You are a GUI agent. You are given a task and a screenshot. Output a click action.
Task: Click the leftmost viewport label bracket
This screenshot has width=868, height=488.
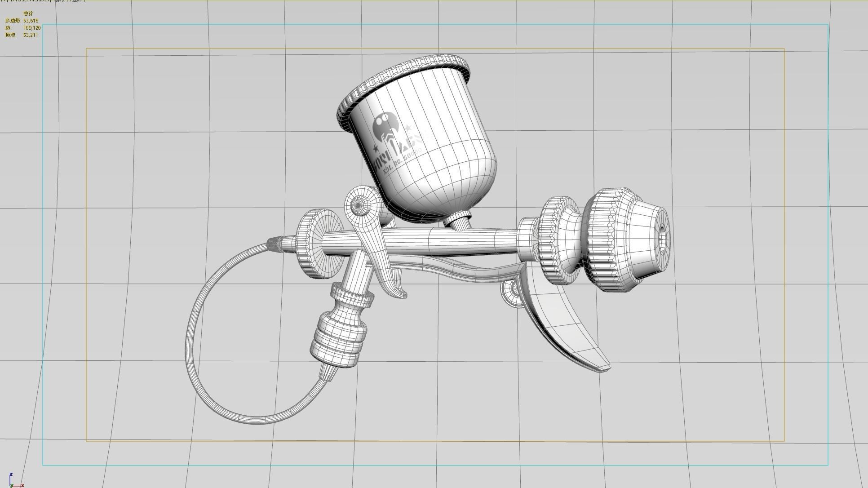(1, 1)
